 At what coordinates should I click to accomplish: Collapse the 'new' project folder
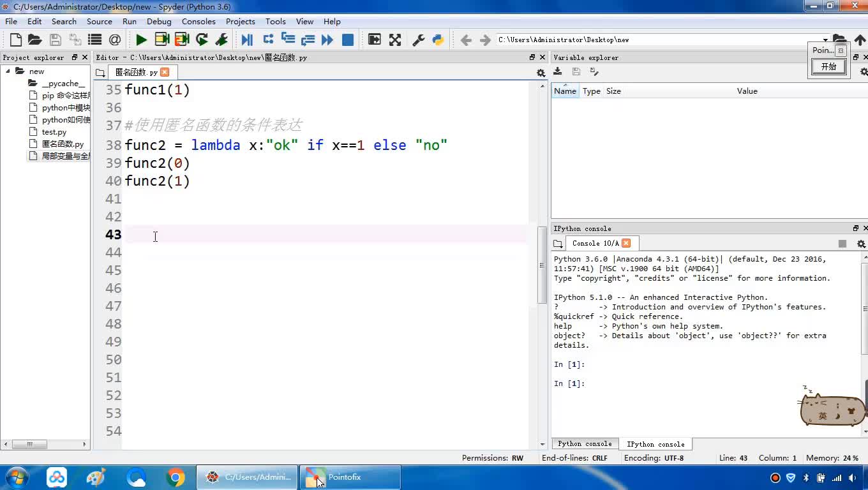(x=8, y=71)
